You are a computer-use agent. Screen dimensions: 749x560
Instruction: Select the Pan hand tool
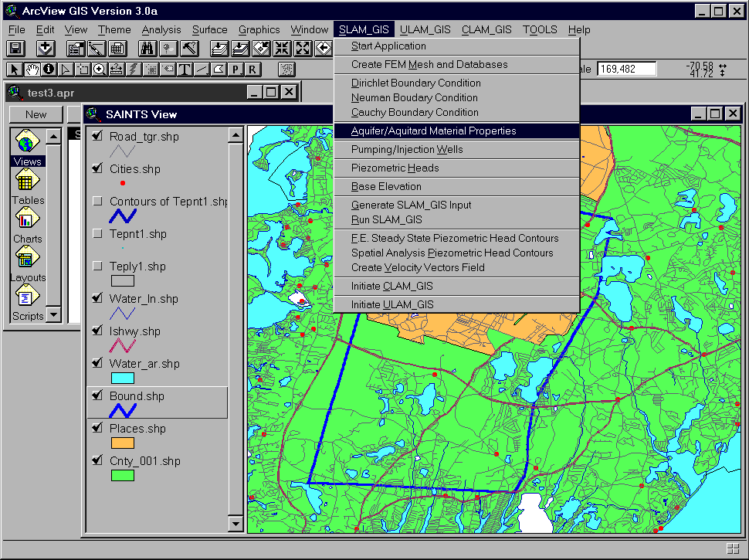pyautogui.click(x=32, y=70)
